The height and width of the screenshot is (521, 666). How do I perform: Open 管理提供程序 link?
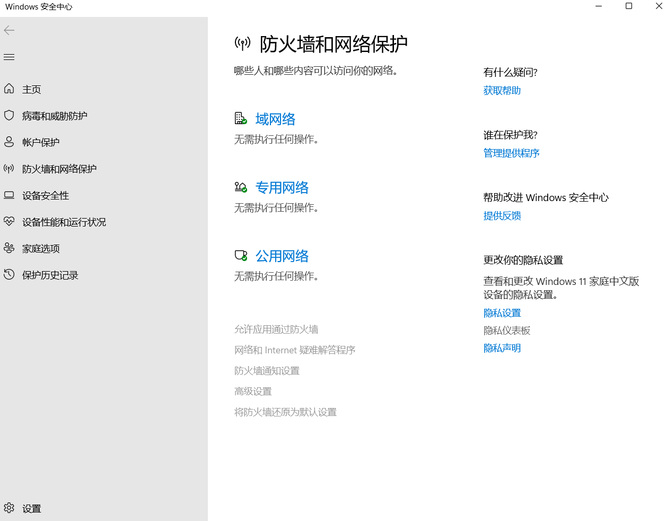(511, 153)
